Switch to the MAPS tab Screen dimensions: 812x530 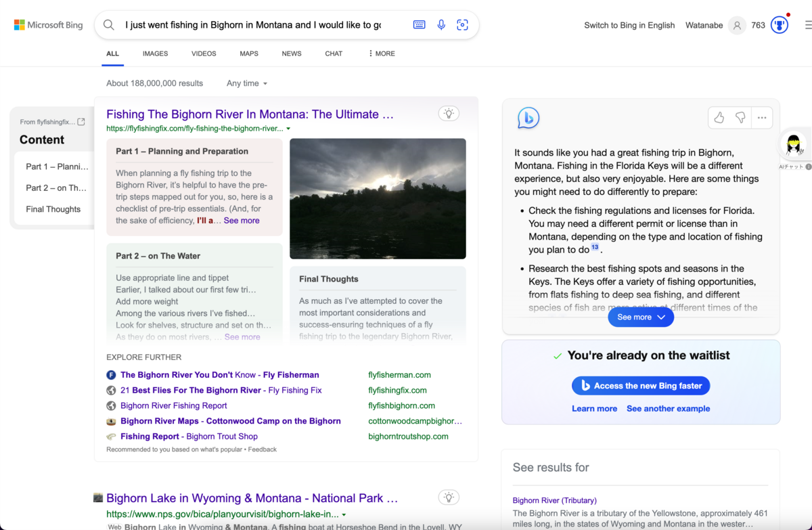(249, 53)
